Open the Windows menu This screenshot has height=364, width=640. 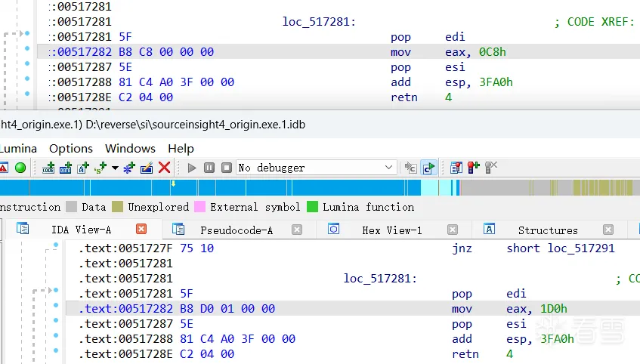(130, 149)
